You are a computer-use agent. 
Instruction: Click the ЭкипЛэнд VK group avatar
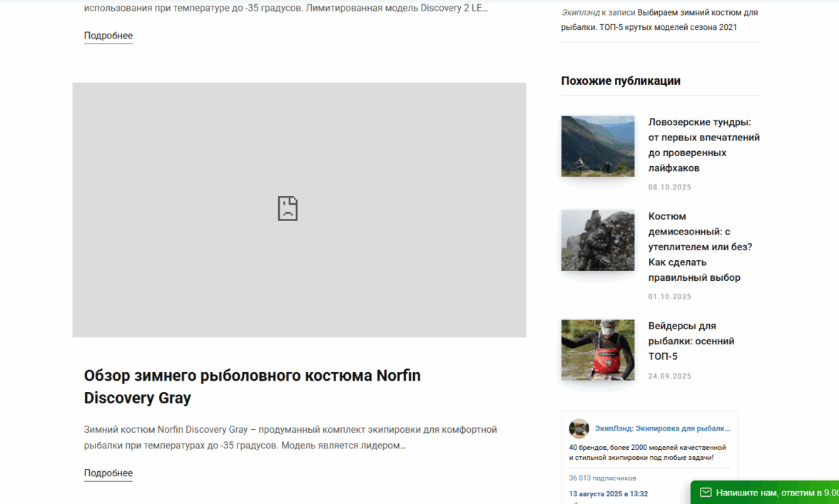(x=579, y=428)
